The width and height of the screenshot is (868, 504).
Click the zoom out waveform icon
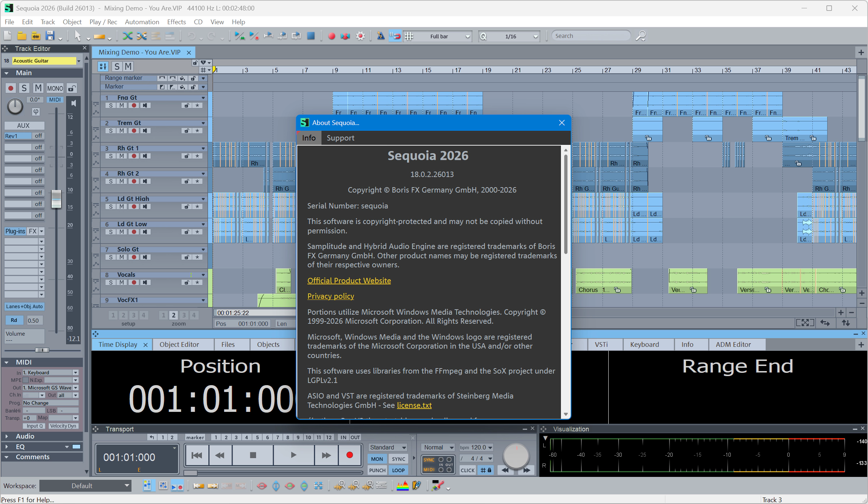click(x=354, y=486)
